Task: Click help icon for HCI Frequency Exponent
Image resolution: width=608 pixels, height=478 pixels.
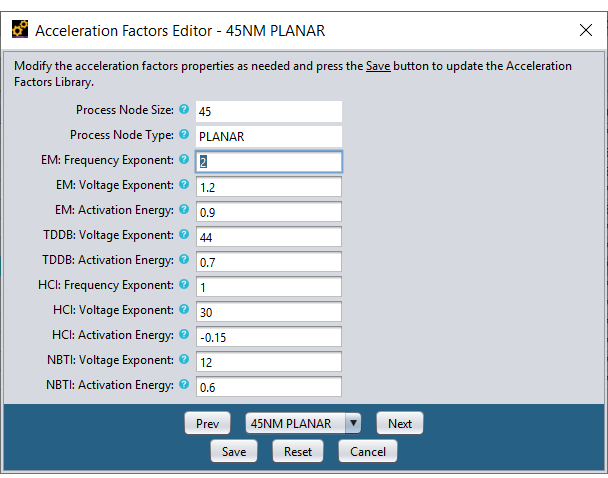Action: (184, 284)
